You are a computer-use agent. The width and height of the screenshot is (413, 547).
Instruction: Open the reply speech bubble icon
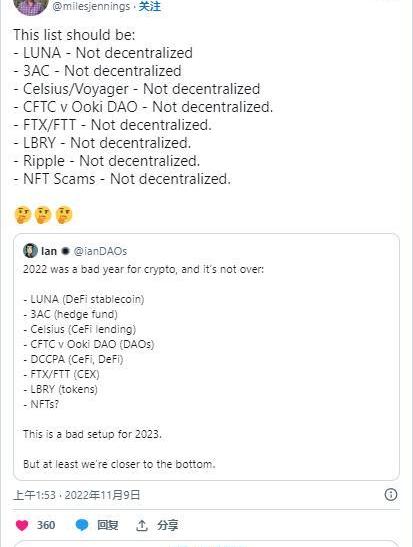click(x=82, y=525)
